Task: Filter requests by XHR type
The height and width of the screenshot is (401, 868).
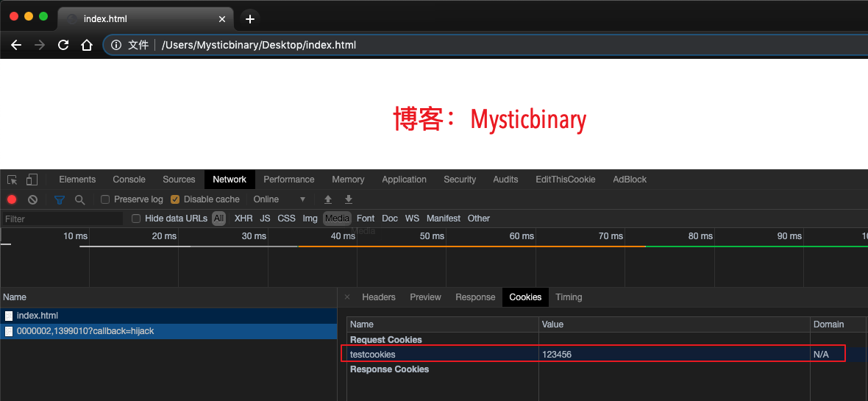Action: [243, 219]
